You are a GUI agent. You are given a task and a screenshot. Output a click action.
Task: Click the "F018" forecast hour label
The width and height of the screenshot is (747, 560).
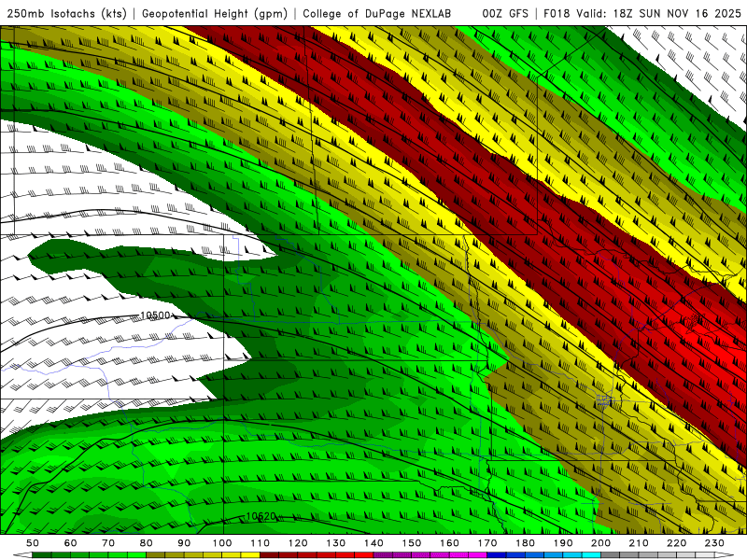tap(557, 14)
